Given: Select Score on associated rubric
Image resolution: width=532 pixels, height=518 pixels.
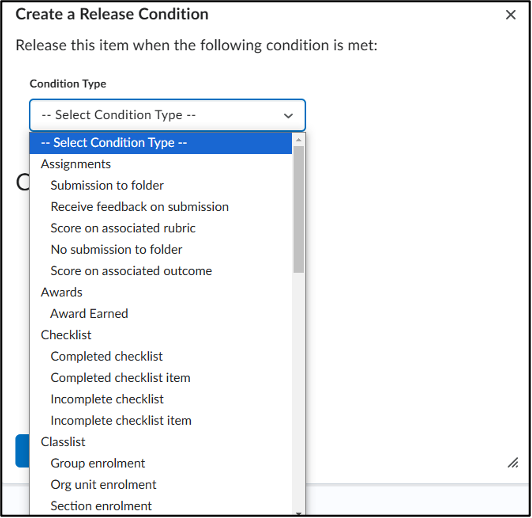Looking at the screenshot, I should click(160, 228).
